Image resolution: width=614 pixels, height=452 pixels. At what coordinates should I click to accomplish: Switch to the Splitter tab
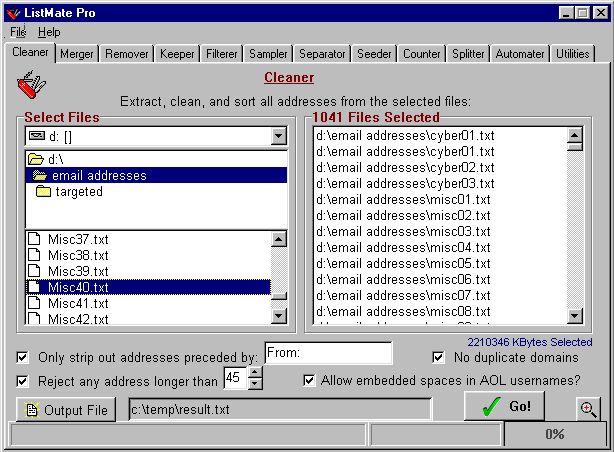point(468,54)
